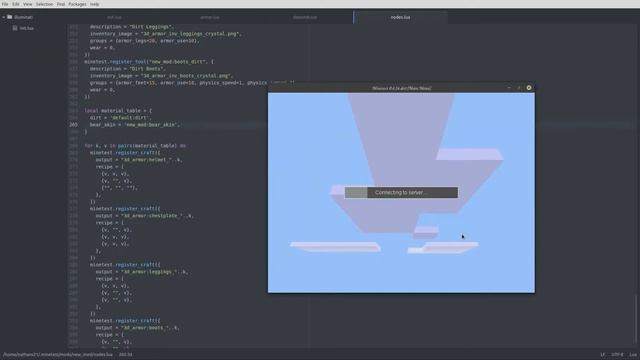640x360 pixels.
Task: Change the UTF-8 encoding in status bar
Action: click(x=617, y=355)
